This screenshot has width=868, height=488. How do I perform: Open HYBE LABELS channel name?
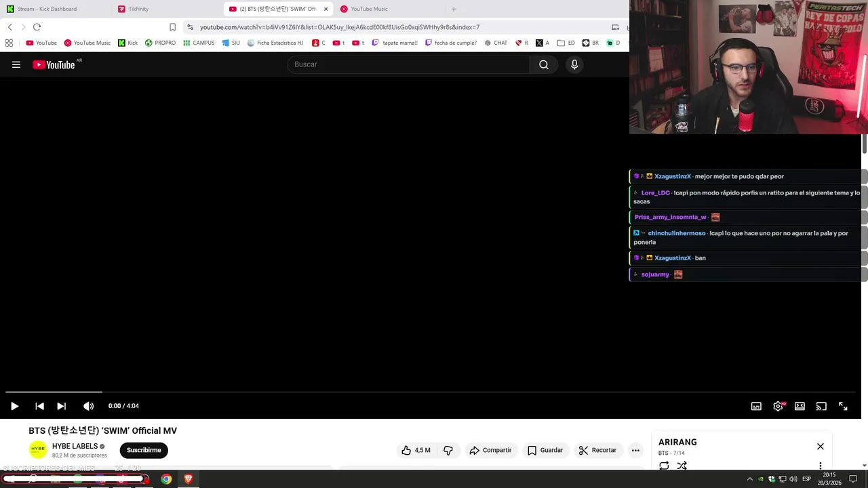pyautogui.click(x=75, y=446)
